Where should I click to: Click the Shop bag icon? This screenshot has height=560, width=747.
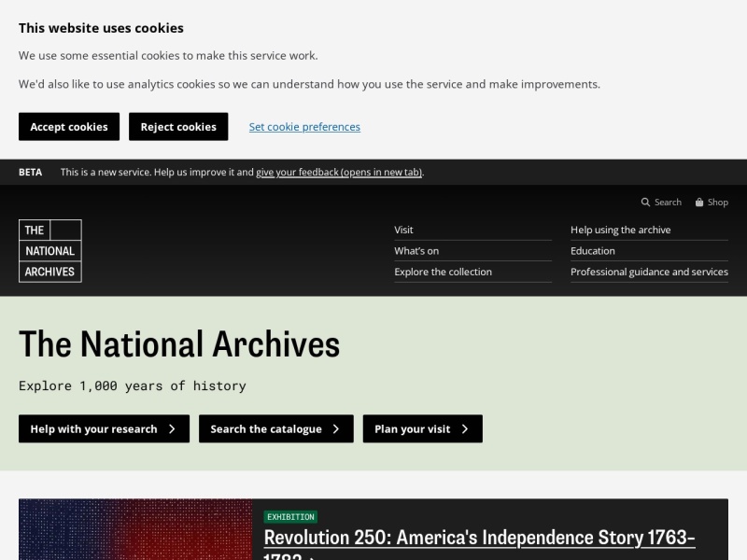pos(698,203)
